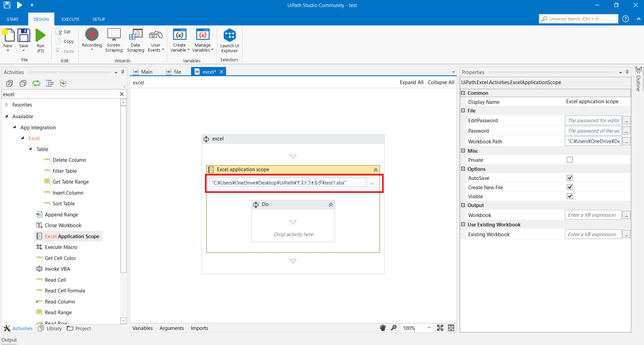Pin the Activities panel
This screenshot has width=644, height=345.
tap(123, 72)
